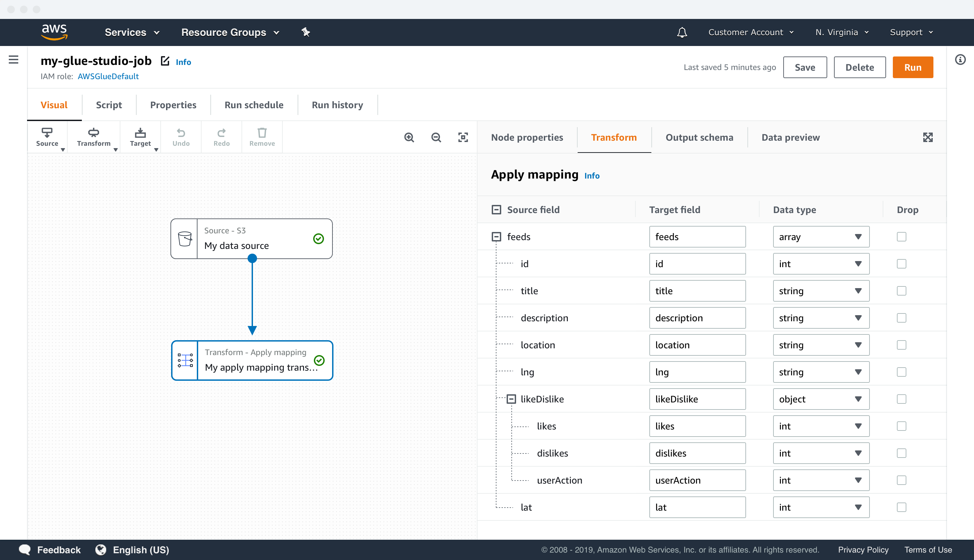Click the green check on apply mapping node
This screenshot has width=974, height=560.
coord(319,360)
